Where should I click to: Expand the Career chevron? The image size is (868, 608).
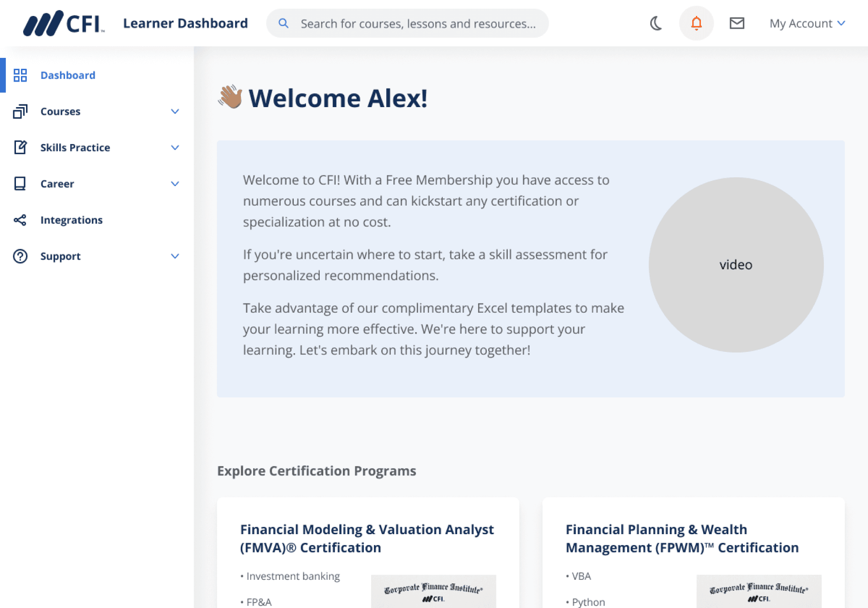click(175, 183)
